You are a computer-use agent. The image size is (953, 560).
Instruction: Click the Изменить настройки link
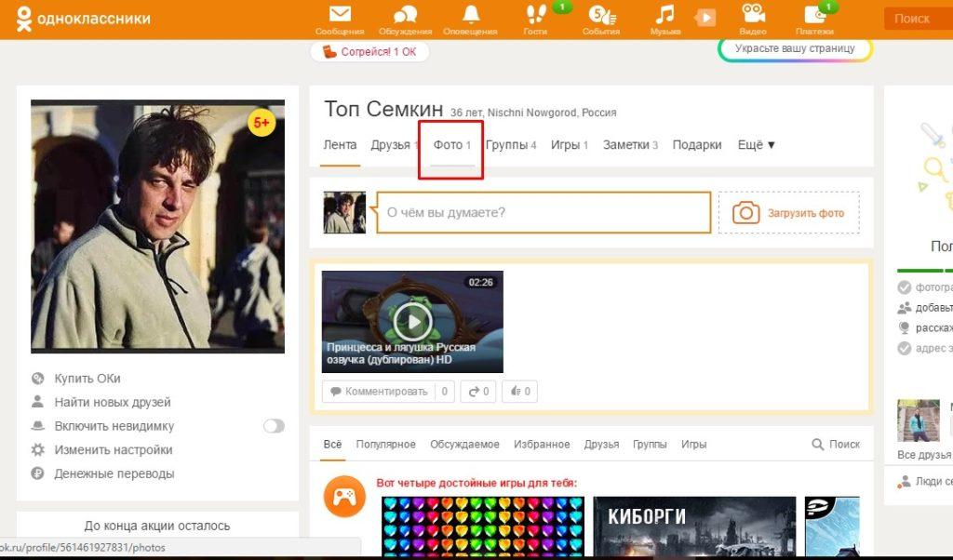[113, 449]
